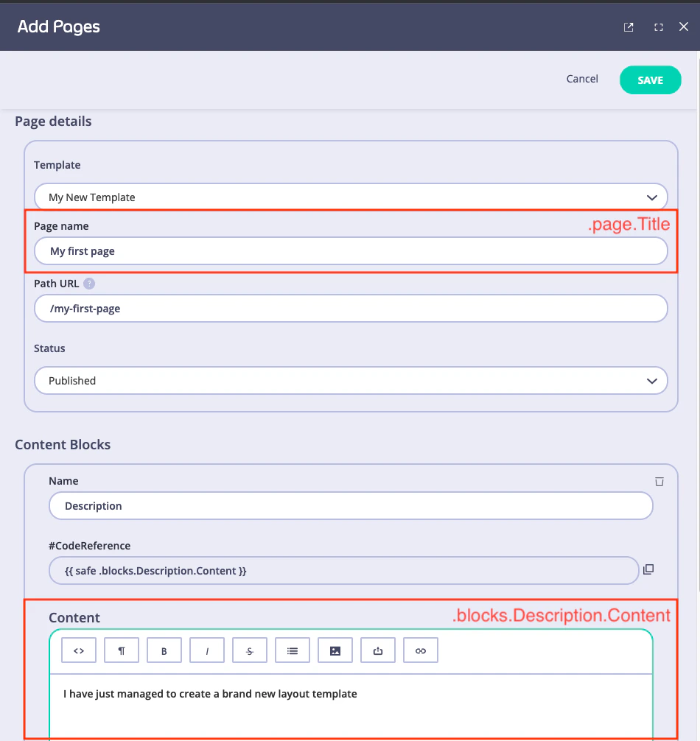Click Cancel to discard changes

581,79
